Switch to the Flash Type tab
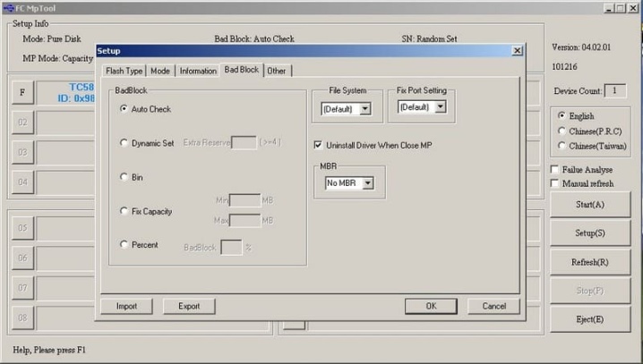The height and width of the screenshot is (364, 643). [124, 71]
